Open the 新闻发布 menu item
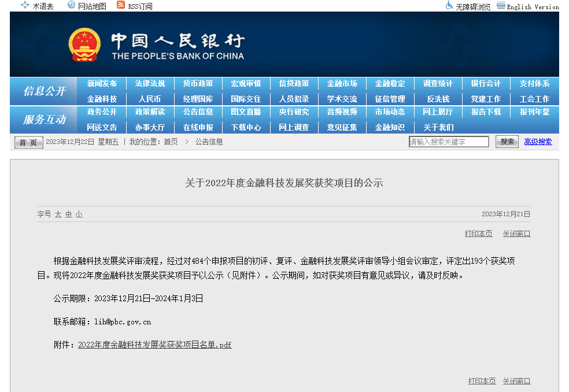 (x=102, y=84)
